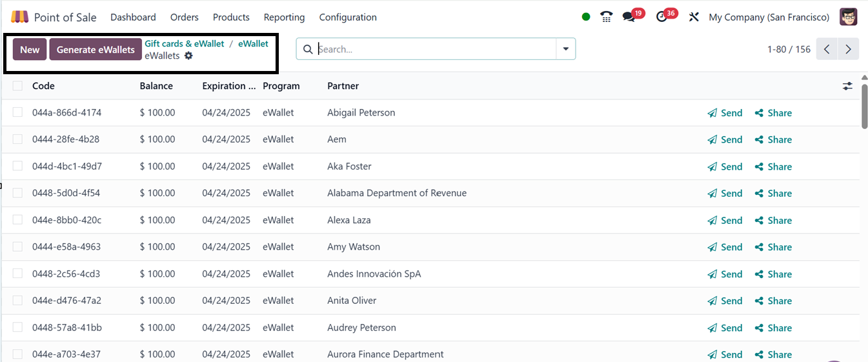This screenshot has height=362, width=868.
Task: Toggle the select-all header checkbox
Action: [17, 86]
